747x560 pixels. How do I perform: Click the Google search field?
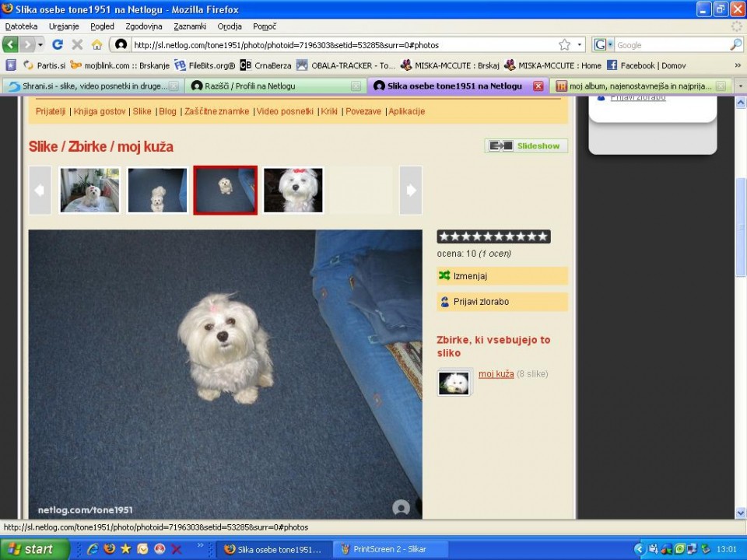(x=672, y=45)
